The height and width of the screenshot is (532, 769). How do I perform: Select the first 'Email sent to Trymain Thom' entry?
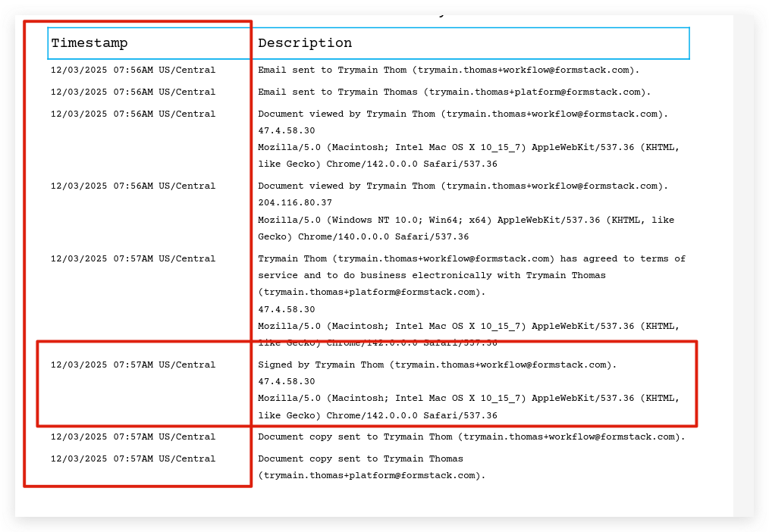[448, 70]
